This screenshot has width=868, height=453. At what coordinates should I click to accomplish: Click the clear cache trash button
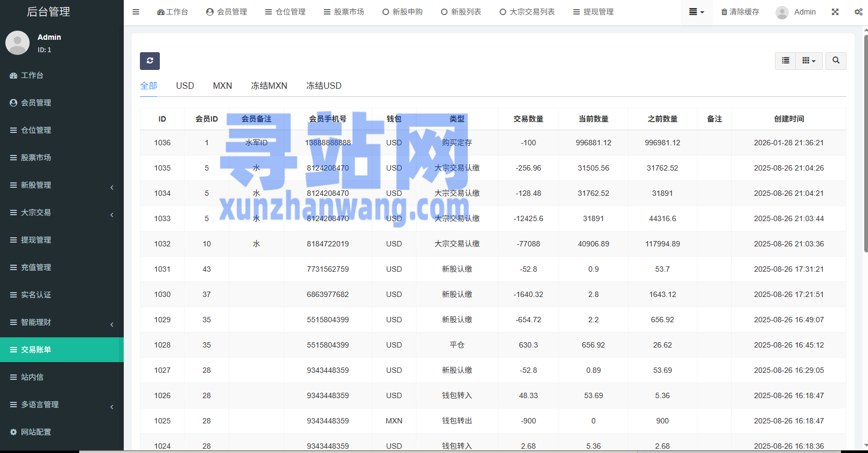(740, 12)
